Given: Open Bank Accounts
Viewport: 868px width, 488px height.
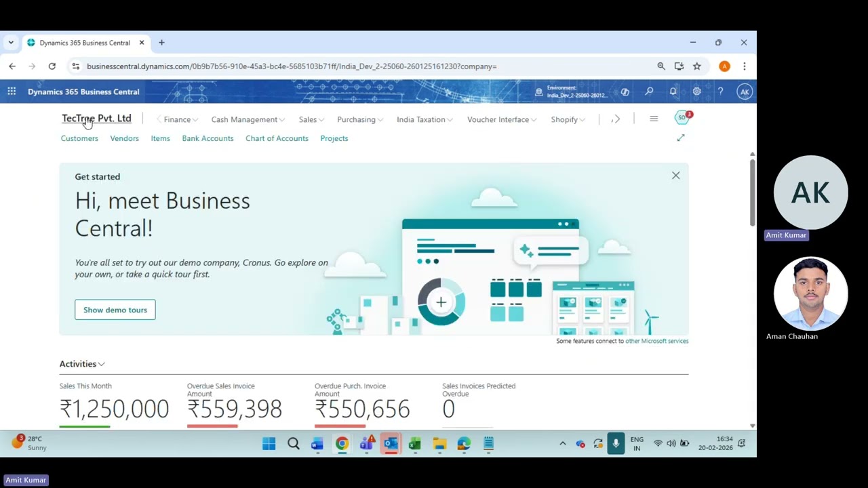Looking at the screenshot, I should 208,138.
